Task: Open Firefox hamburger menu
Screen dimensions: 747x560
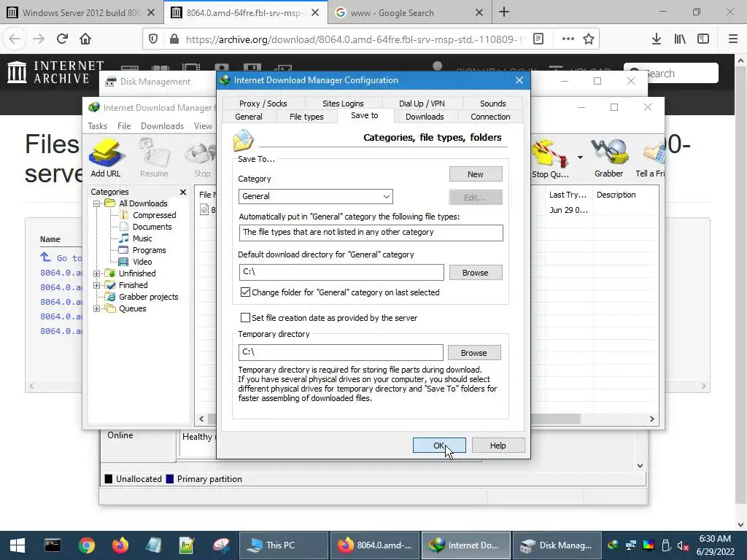Action: coord(733,39)
